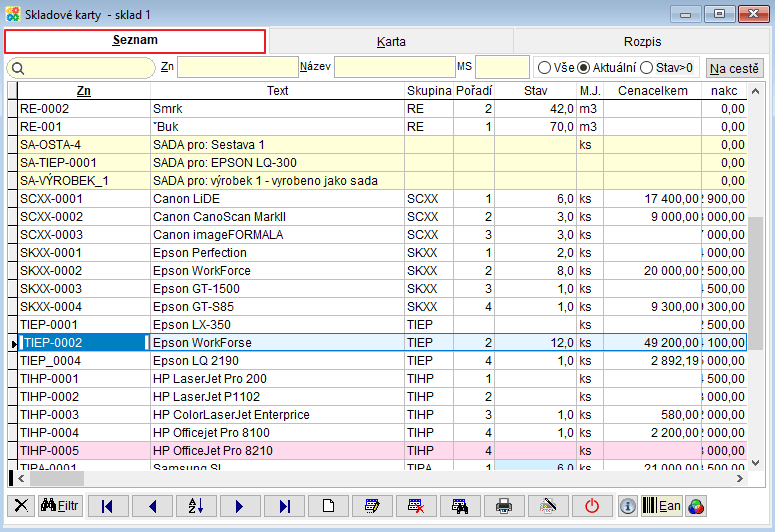Click the printer icon

pos(504,506)
